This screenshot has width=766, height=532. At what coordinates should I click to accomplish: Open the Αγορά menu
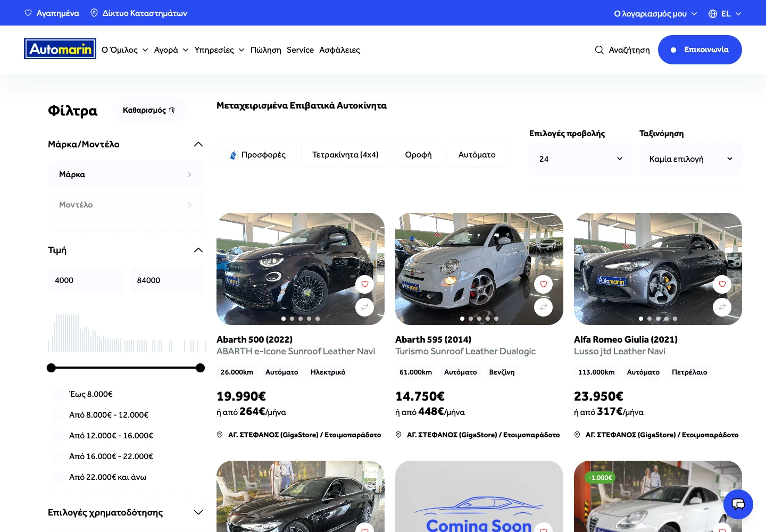coord(171,50)
